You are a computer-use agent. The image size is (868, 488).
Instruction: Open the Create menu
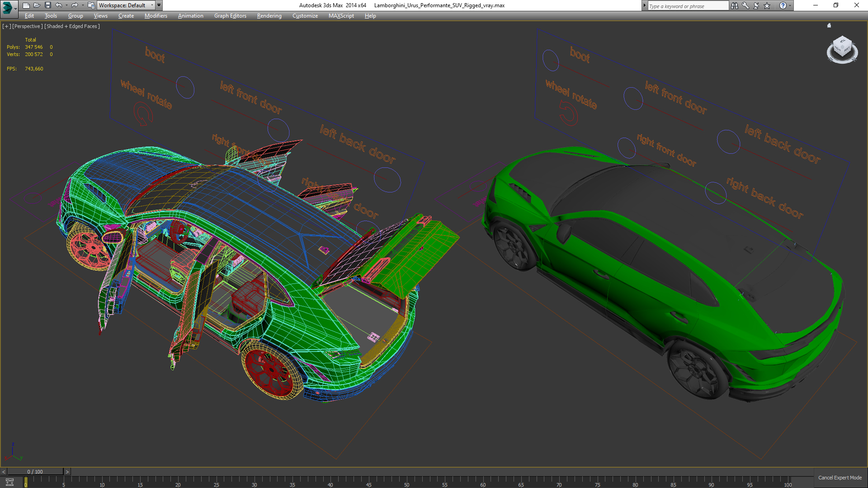coord(126,16)
